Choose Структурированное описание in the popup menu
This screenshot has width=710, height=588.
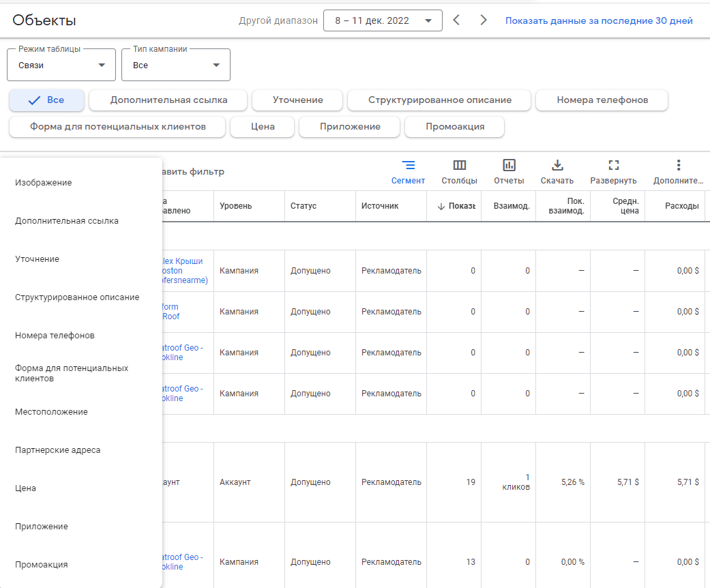click(81, 297)
